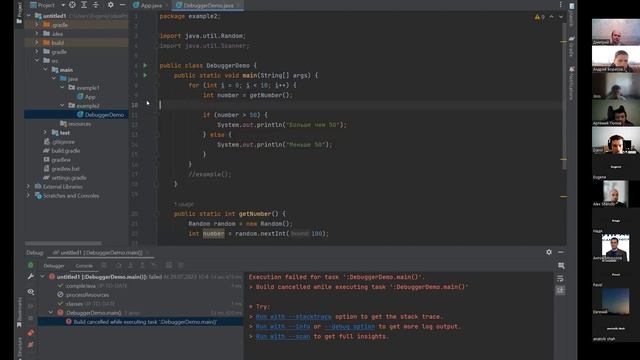
Task: Go to next highlighted error arrow
Action: pos(560,17)
